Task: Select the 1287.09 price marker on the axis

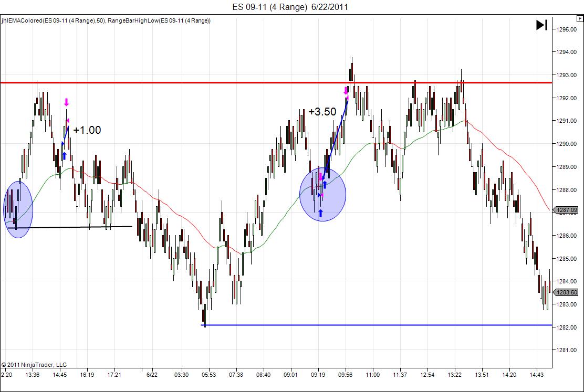Action: 566,210
